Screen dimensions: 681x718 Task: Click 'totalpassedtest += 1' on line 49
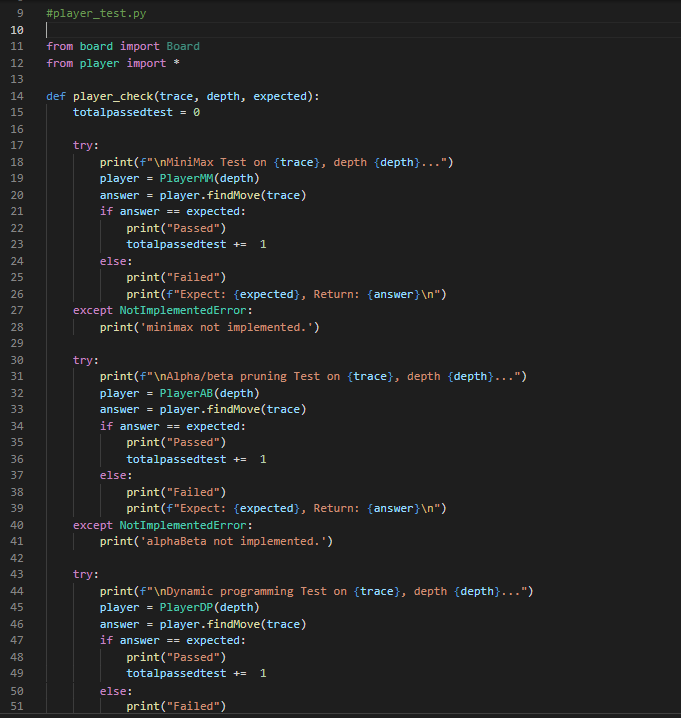click(196, 673)
